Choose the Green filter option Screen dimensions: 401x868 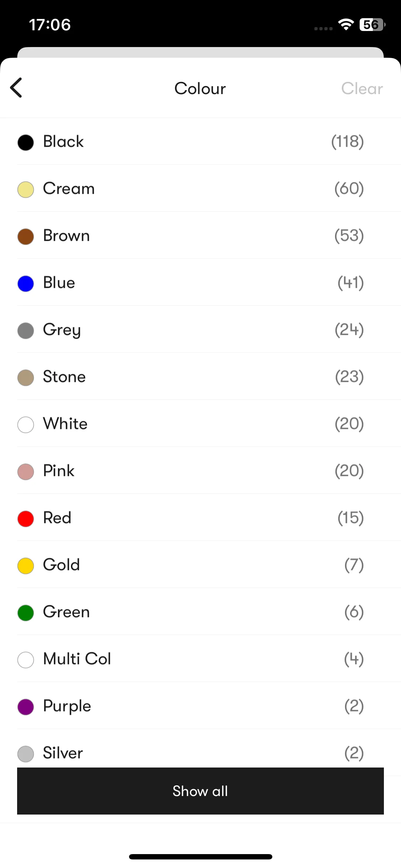[200, 612]
